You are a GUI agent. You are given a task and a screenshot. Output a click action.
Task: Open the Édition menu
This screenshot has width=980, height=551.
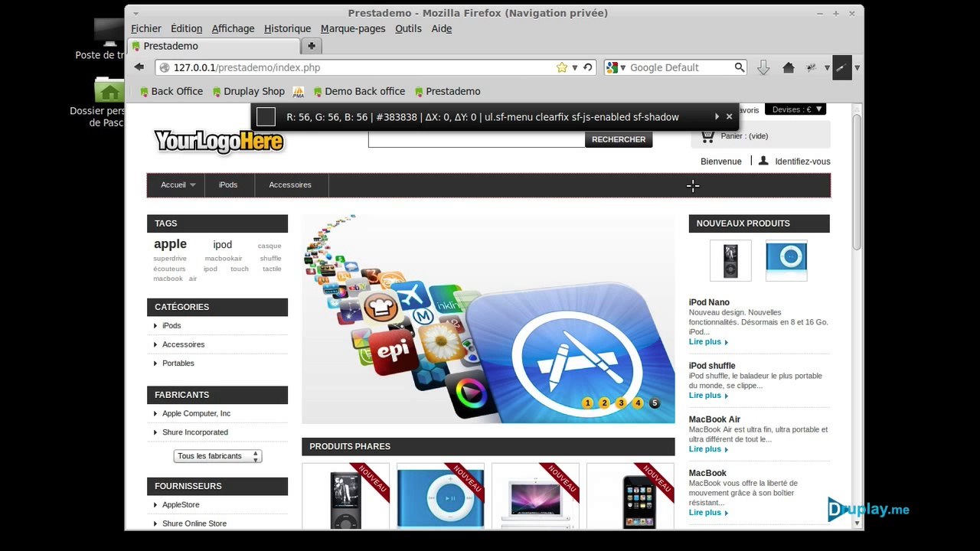pos(187,28)
